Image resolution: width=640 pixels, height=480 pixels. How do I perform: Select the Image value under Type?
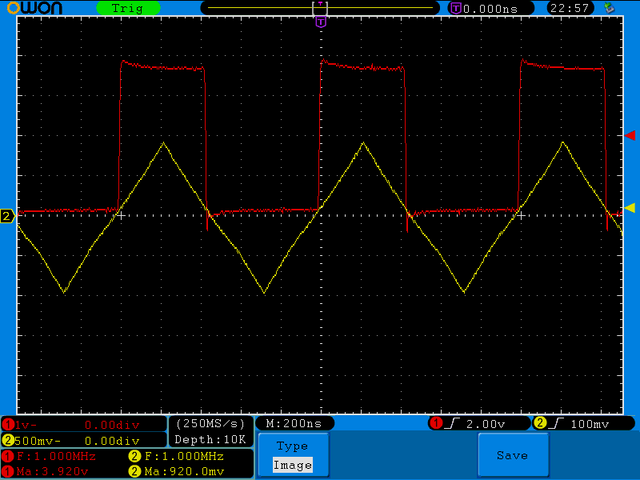point(293,465)
